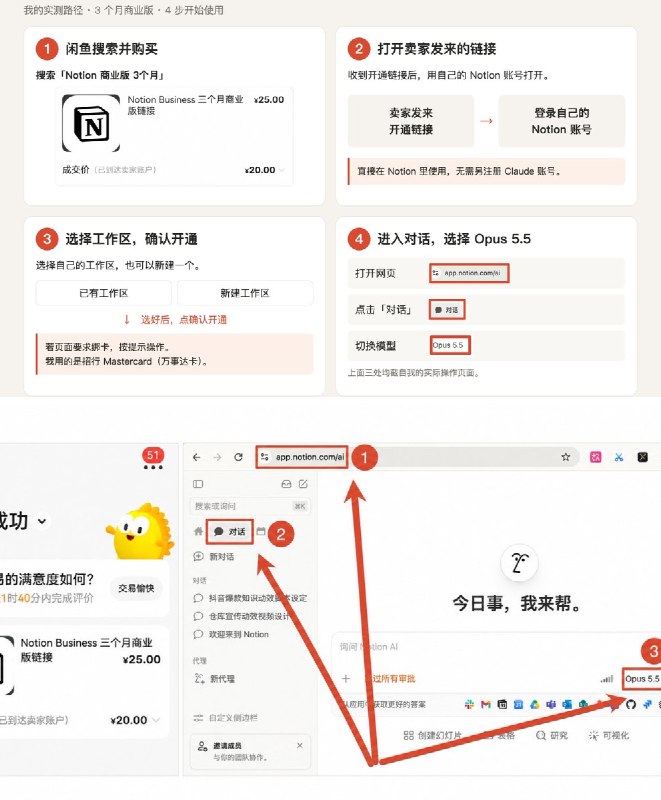661x800 pixels.
Task: Open the Notion inbox tray icon
Action: 286,484
